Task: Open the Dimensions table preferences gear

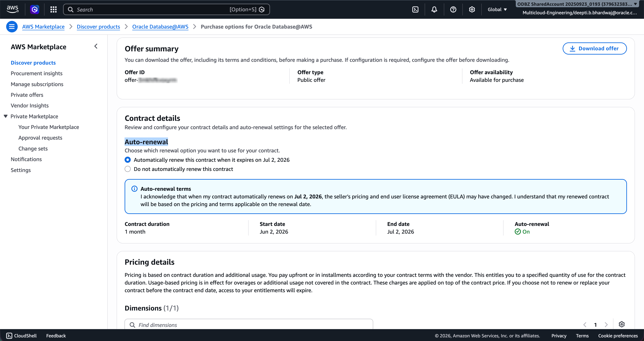Action: pyautogui.click(x=621, y=325)
